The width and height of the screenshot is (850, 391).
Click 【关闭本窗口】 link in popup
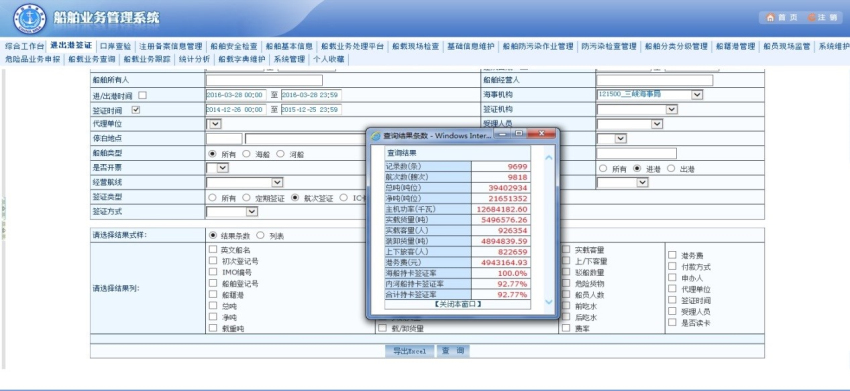[x=458, y=304]
